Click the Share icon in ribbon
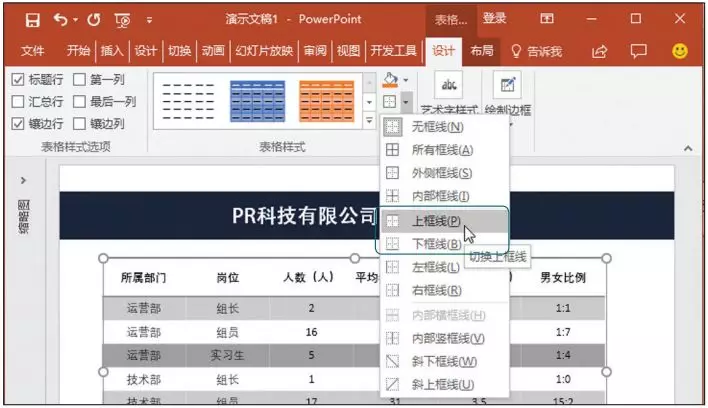The width and height of the screenshot is (708, 408). pyautogui.click(x=599, y=51)
